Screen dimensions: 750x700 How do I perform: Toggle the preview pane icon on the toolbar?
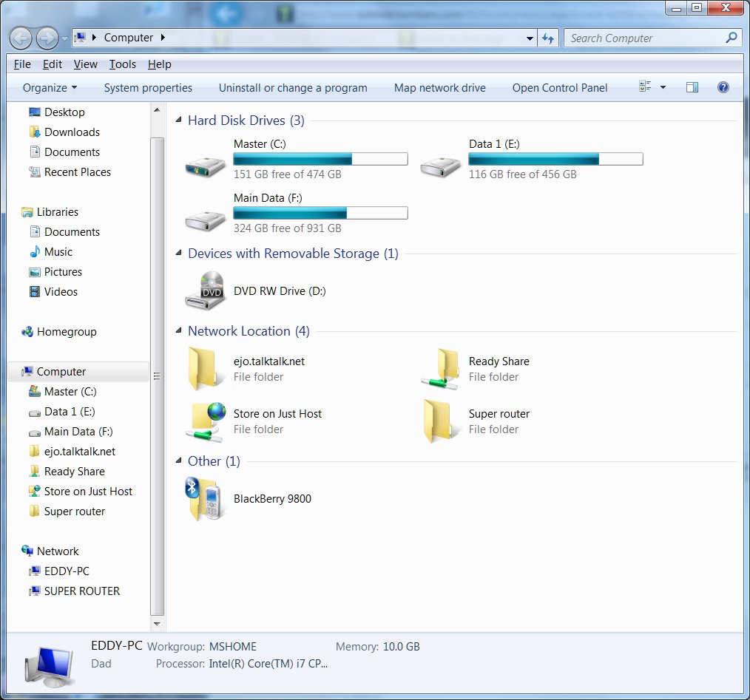(x=692, y=86)
